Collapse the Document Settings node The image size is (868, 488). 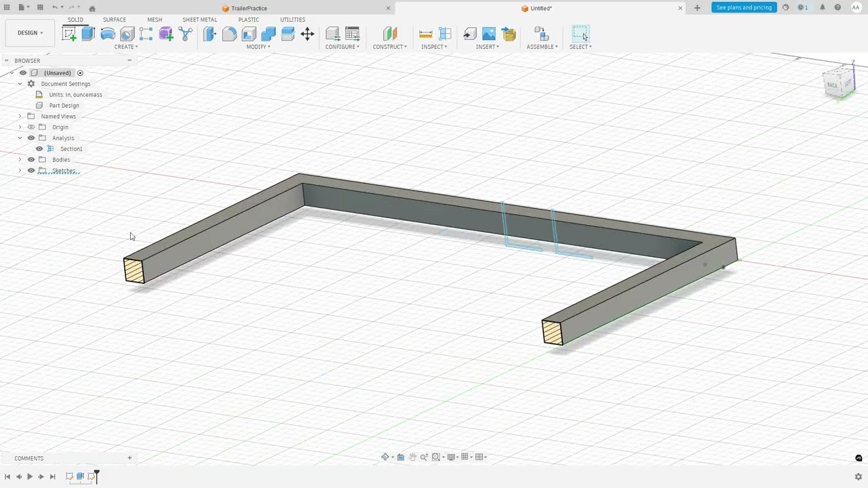(x=20, y=83)
